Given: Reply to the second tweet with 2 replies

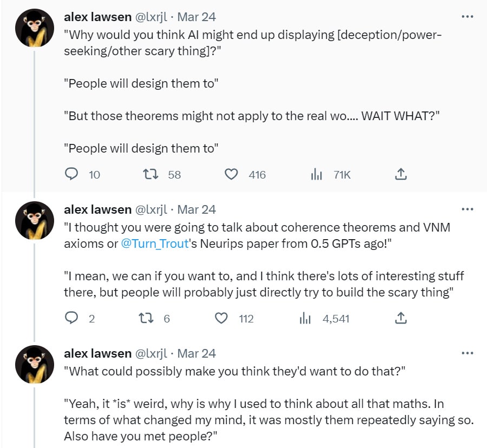Looking at the screenshot, I should pyautogui.click(x=71, y=318).
